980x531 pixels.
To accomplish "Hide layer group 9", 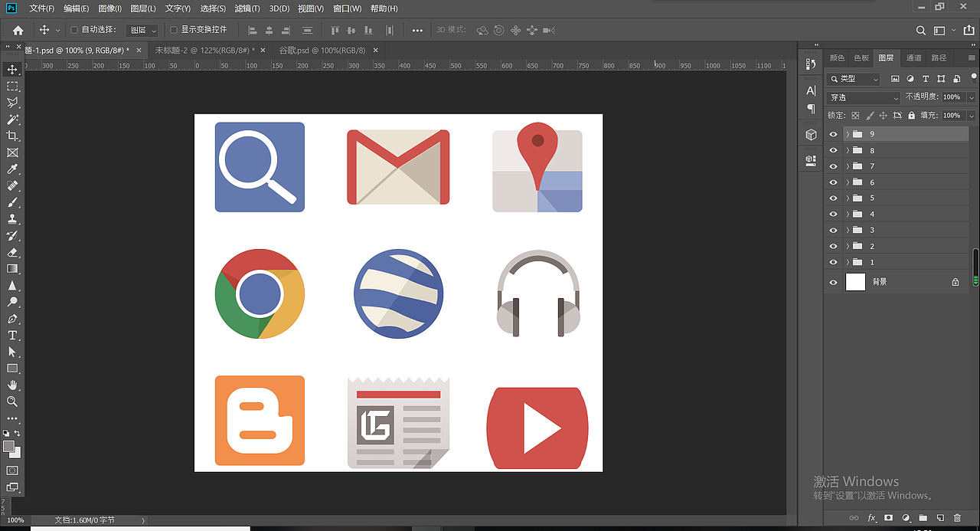I will (834, 134).
